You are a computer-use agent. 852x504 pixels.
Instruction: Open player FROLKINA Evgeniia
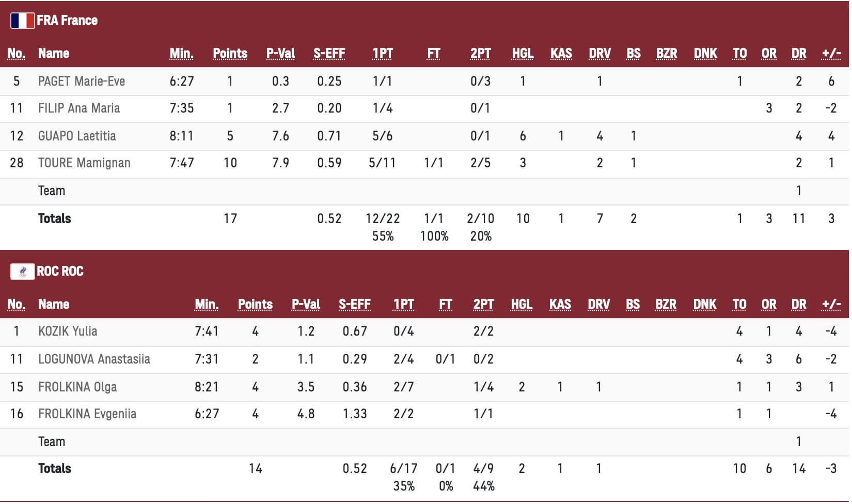(x=87, y=414)
